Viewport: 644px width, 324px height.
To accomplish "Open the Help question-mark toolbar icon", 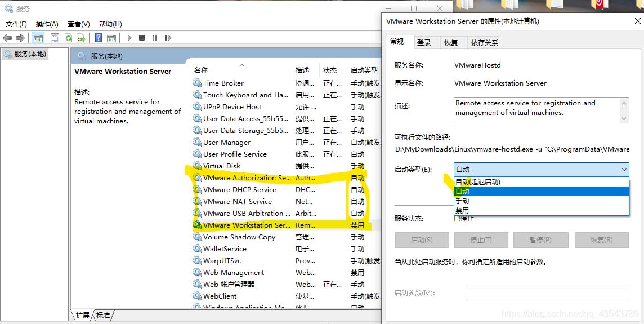I will [x=98, y=38].
